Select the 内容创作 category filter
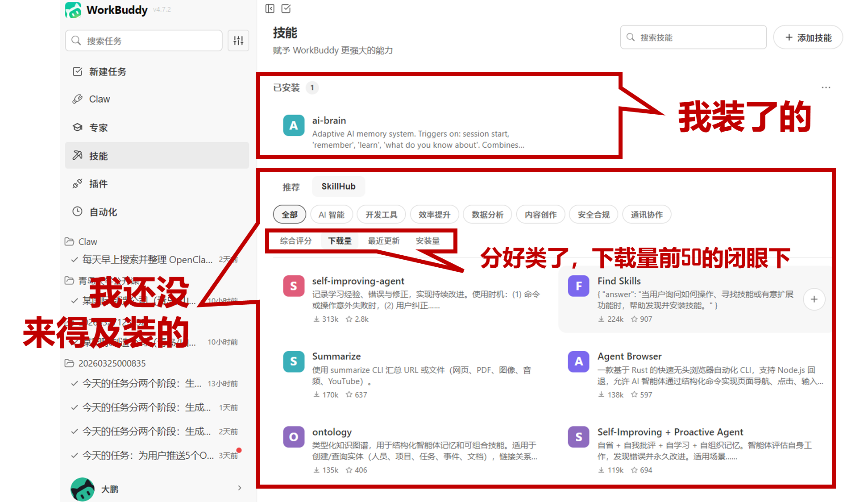Screen dimensions: 868x502 tap(540, 215)
